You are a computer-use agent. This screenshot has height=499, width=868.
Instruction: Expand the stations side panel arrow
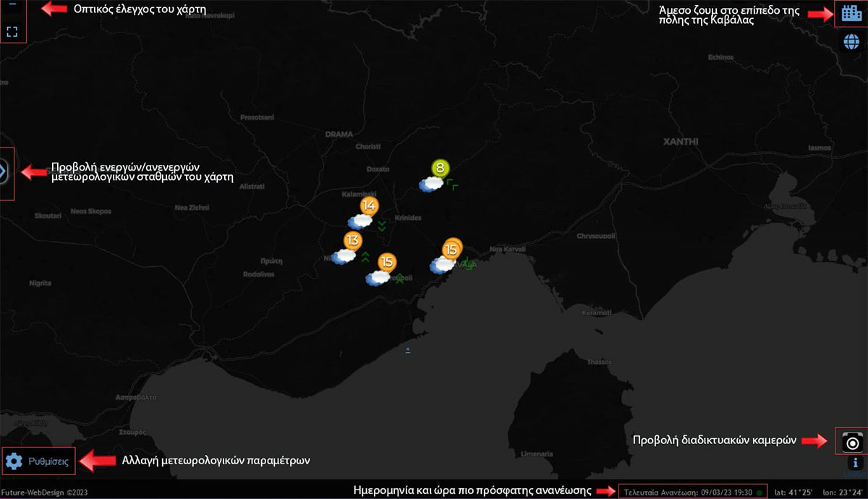pyautogui.click(x=4, y=172)
